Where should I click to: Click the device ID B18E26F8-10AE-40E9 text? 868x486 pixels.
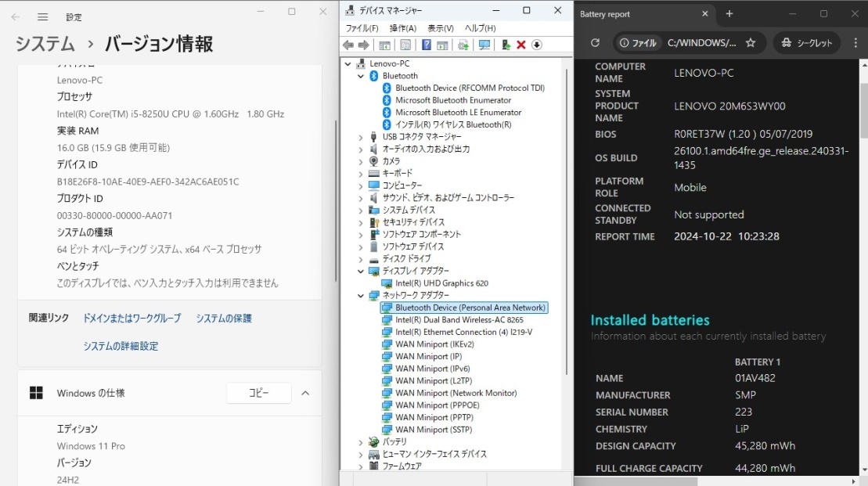(x=148, y=182)
